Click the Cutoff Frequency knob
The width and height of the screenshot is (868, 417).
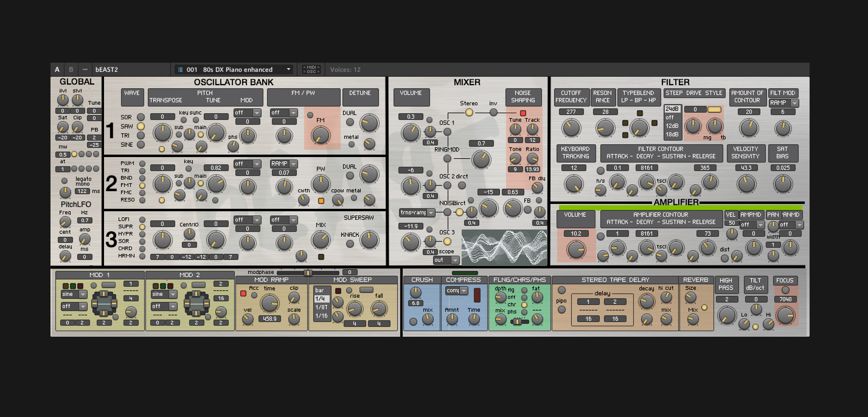571,128
